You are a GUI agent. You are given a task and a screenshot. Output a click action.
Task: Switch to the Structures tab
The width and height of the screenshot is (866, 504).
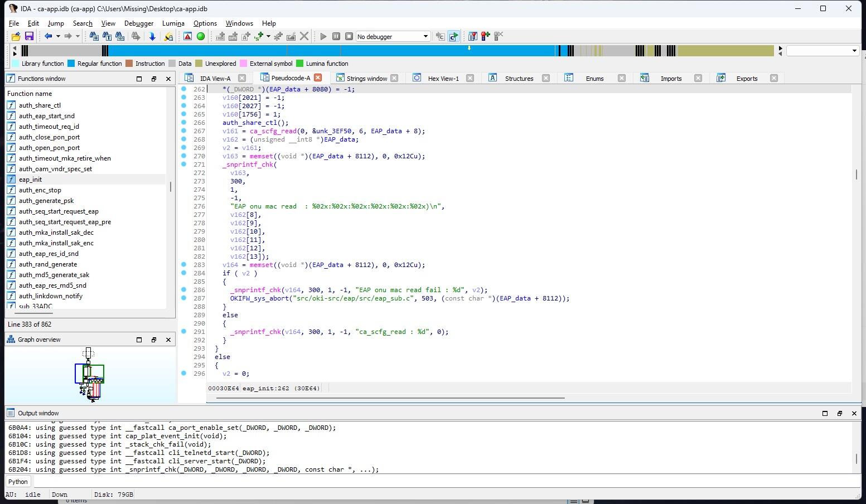tap(519, 79)
